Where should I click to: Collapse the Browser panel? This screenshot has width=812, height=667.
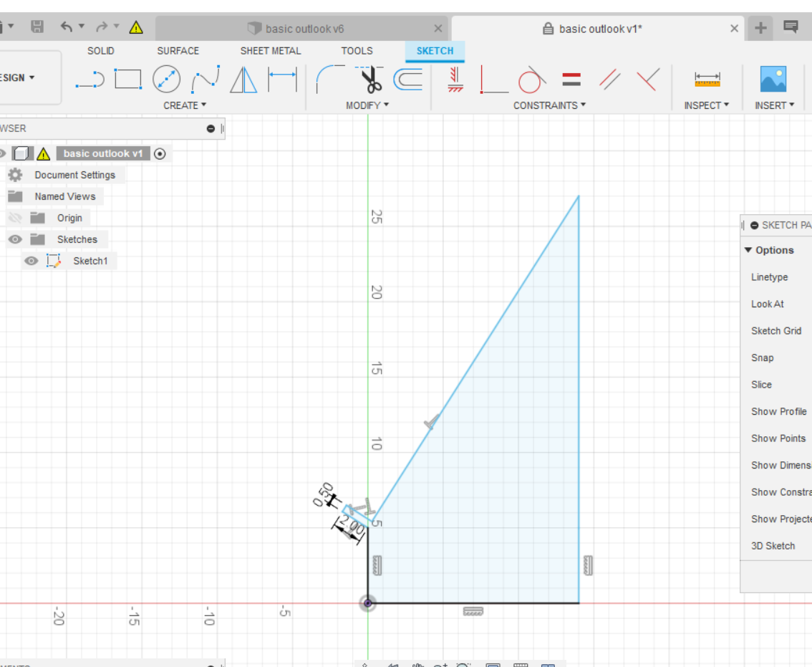pos(211,128)
